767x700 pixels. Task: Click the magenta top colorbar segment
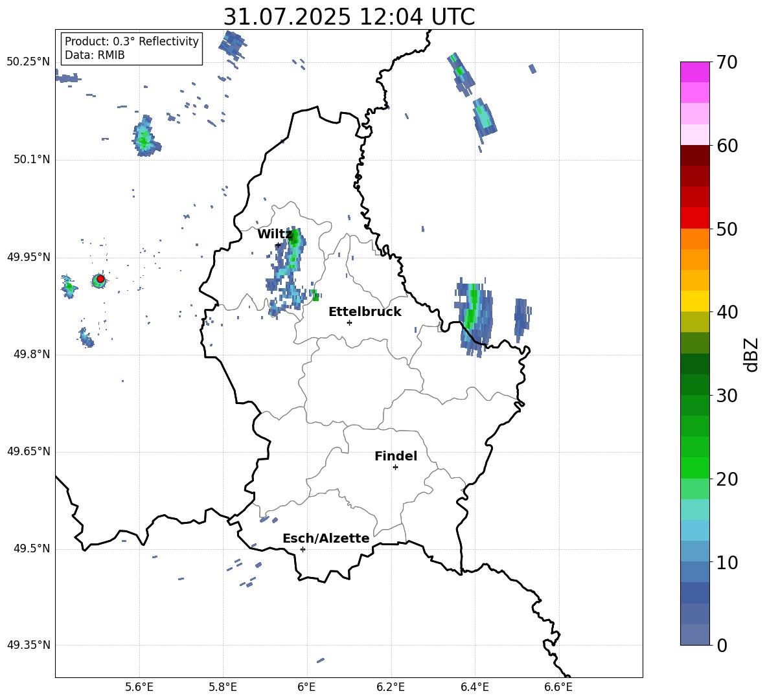click(694, 72)
